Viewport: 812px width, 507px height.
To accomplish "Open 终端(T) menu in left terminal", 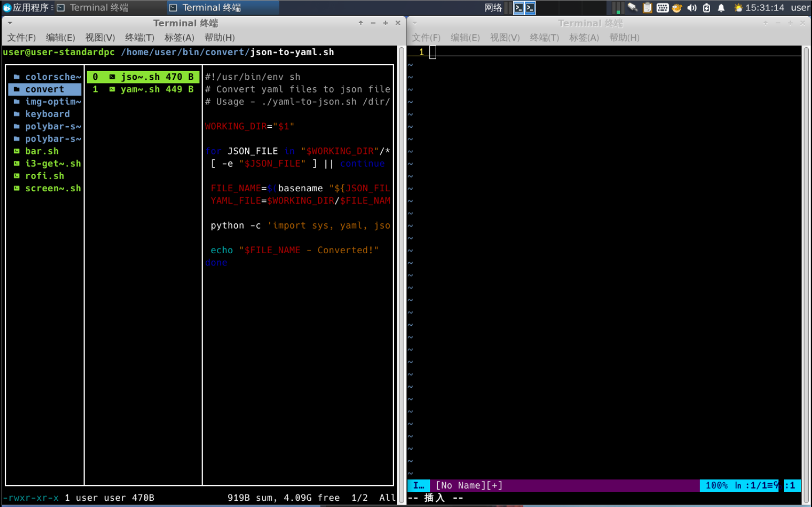I will pos(140,37).
